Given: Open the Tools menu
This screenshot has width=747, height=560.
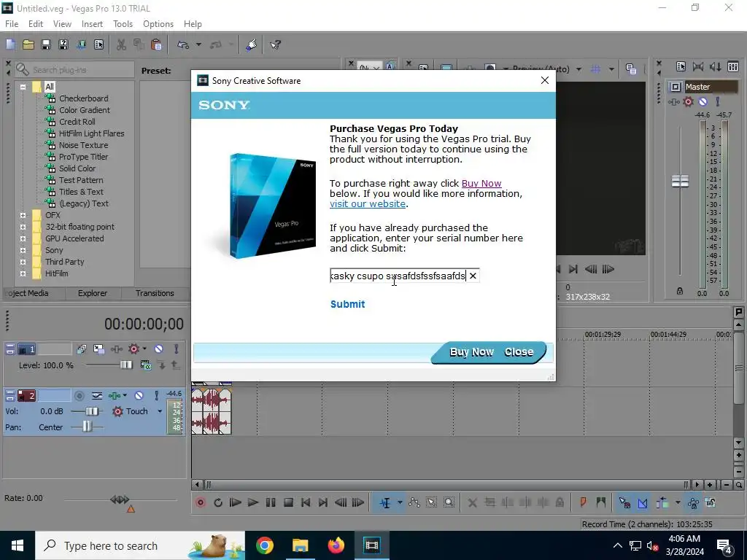Looking at the screenshot, I should [x=123, y=24].
